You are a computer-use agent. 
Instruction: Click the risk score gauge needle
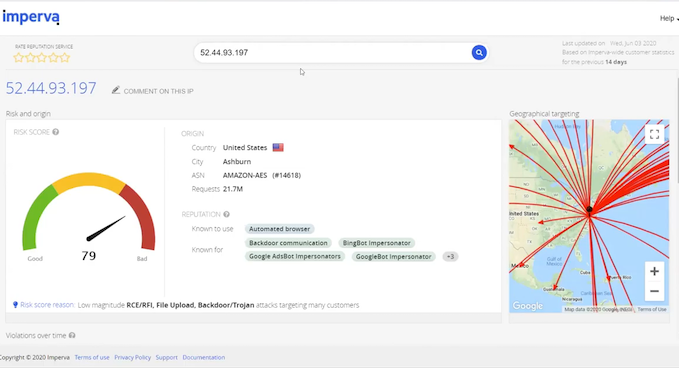[107, 228]
